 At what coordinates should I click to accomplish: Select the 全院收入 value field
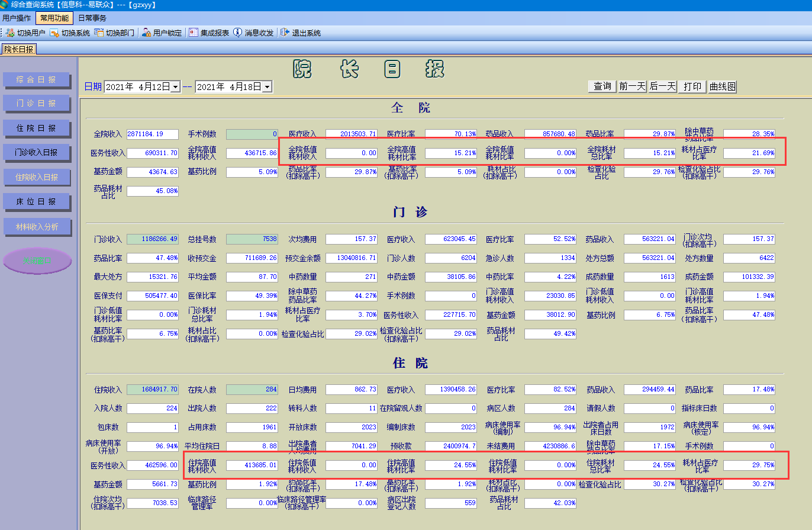tap(153, 134)
